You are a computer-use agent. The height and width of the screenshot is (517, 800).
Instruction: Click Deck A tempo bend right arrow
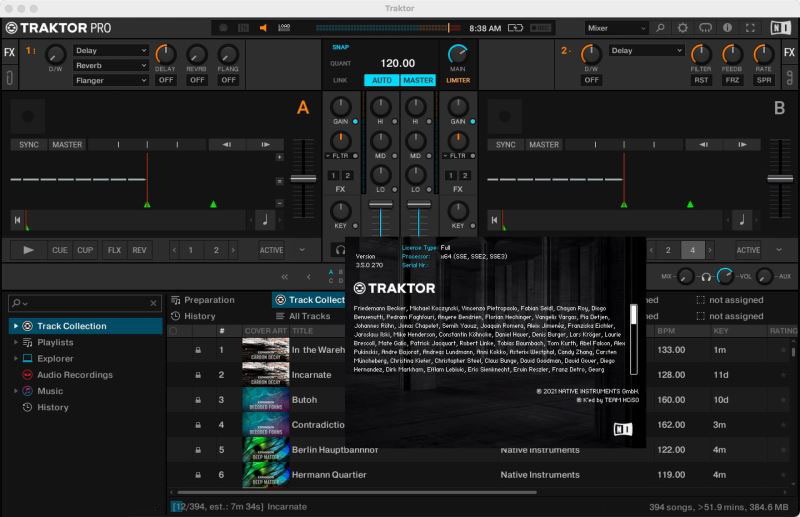click(265, 145)
